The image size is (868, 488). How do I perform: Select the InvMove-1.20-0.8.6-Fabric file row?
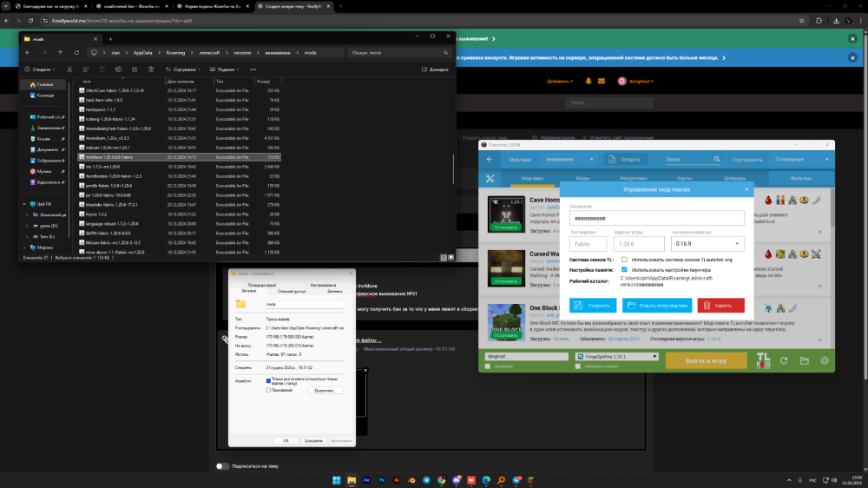pos(179,157)
